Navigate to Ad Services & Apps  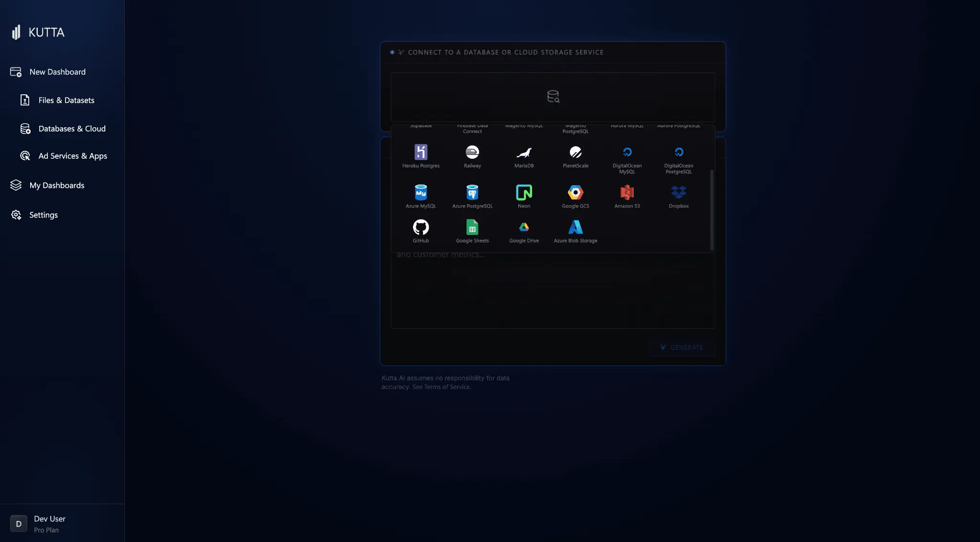pos(73,156)
